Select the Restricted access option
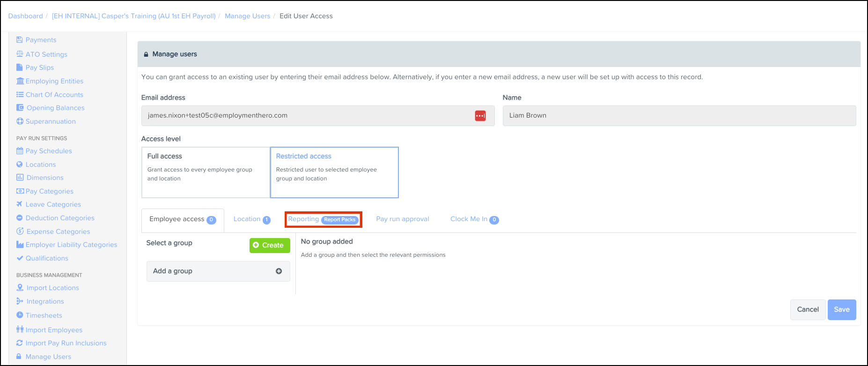The image size is (868, 366). pos(334,172)
